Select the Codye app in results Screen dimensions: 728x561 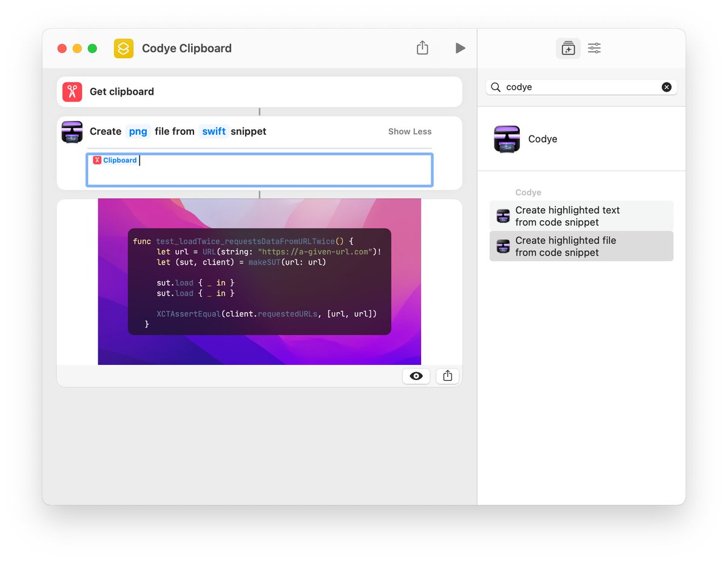coord(581,139)
